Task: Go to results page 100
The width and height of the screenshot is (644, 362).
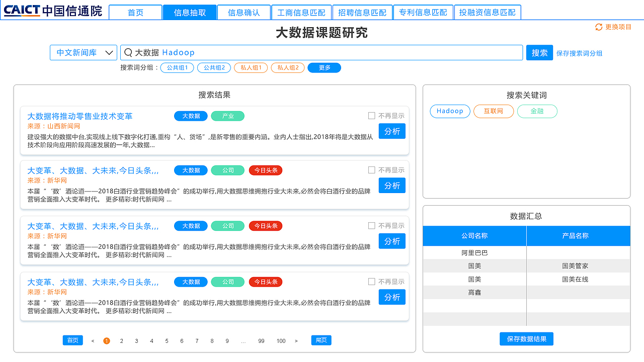Action: pos(281,341)
